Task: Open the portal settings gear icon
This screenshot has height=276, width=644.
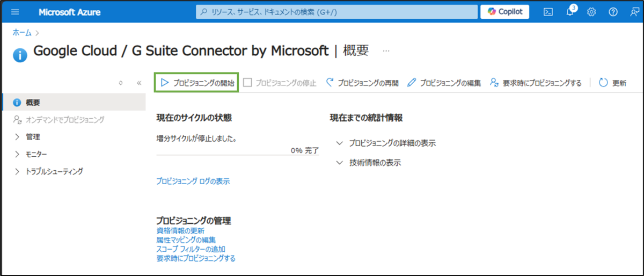Action: click(x=592, y=12)
